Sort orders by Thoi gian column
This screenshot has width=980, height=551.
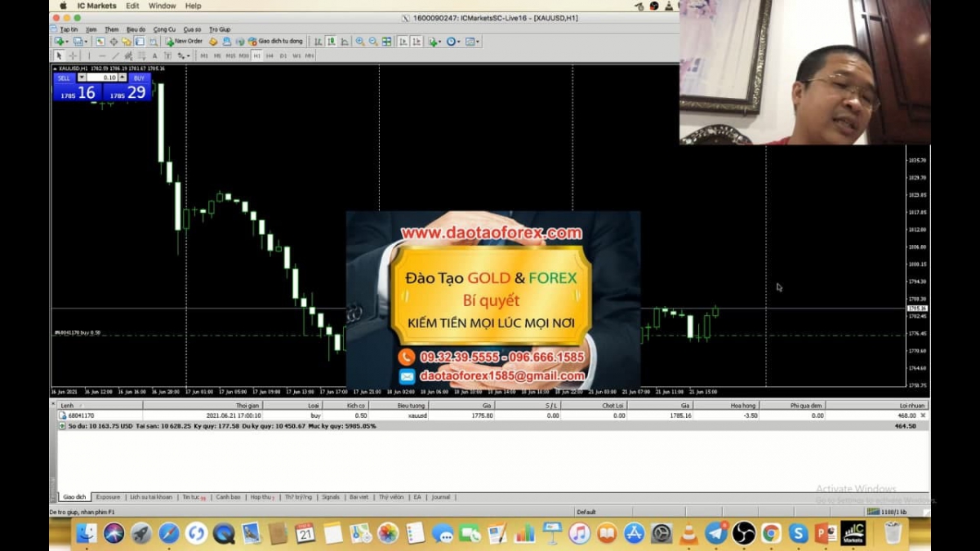(x=203, y=405)
